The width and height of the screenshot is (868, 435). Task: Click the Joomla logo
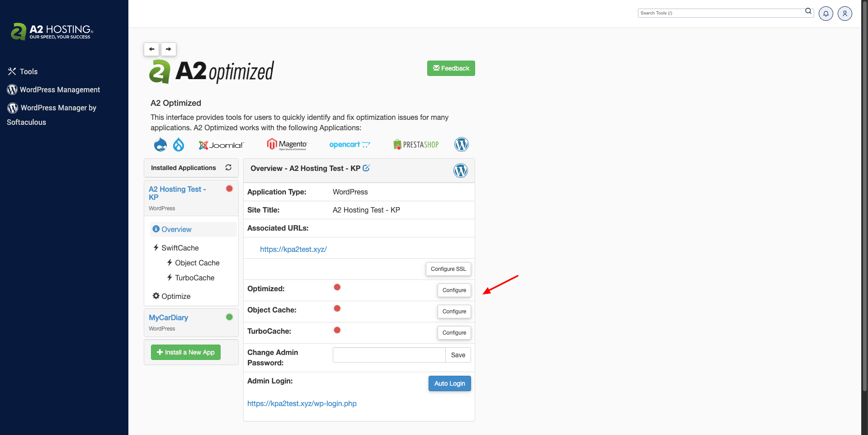[x=221, y=145]
